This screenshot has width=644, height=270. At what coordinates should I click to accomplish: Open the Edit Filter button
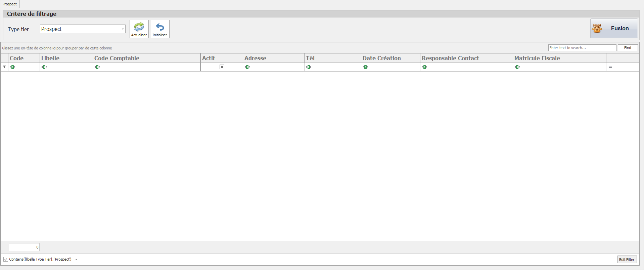(627, 259)
